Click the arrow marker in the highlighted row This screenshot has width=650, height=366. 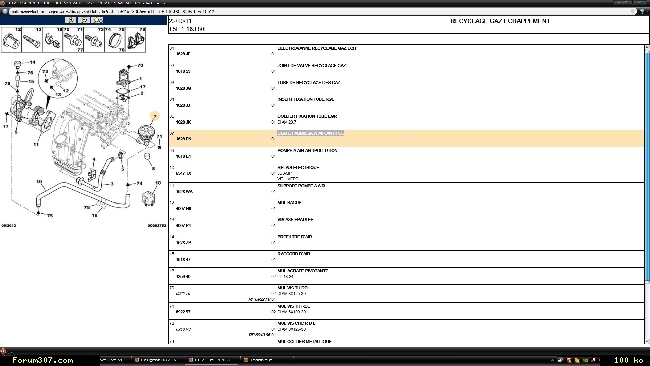pos(273,138)
